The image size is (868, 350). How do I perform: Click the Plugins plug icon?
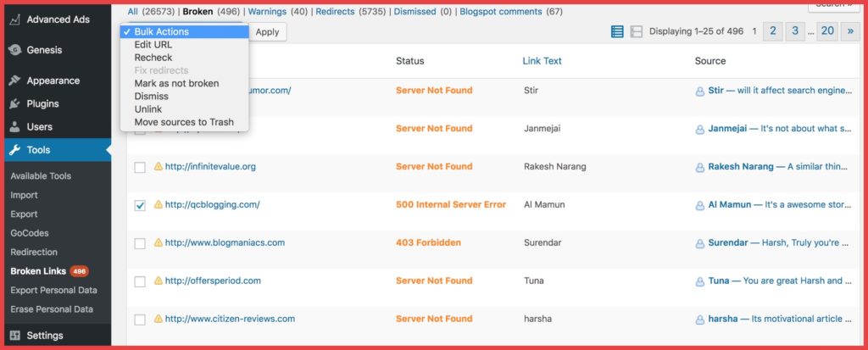coord(14,104)
